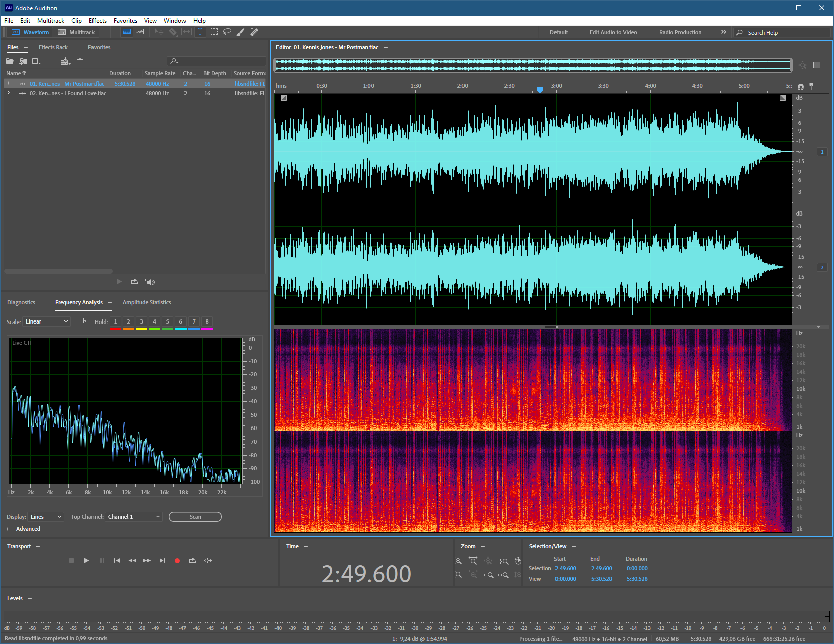The height and width of the screenshot is (644, 834).
Task: Delete selected file with the trash icon
Action: click(80, 61)
